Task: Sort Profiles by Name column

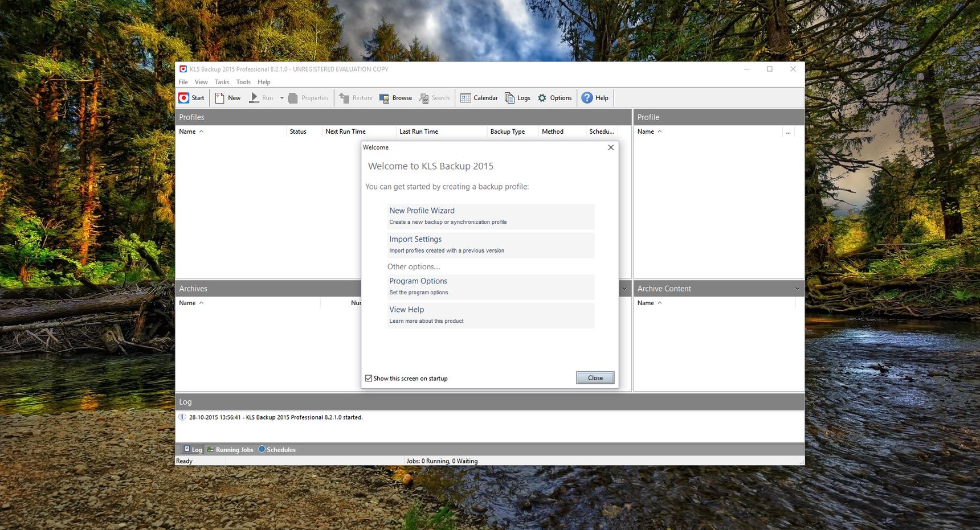Action: pos(230,132)
